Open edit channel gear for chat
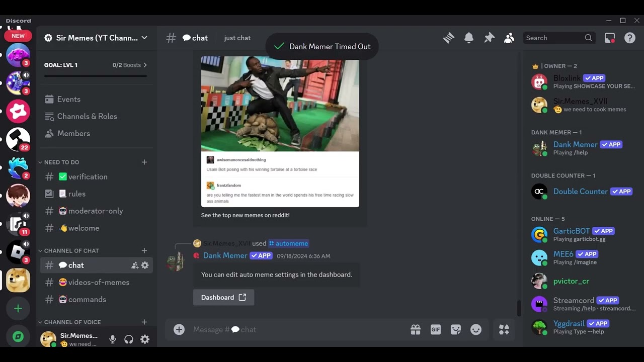The width and height of the screenshot is (644, 362). (x=145, y=265)
